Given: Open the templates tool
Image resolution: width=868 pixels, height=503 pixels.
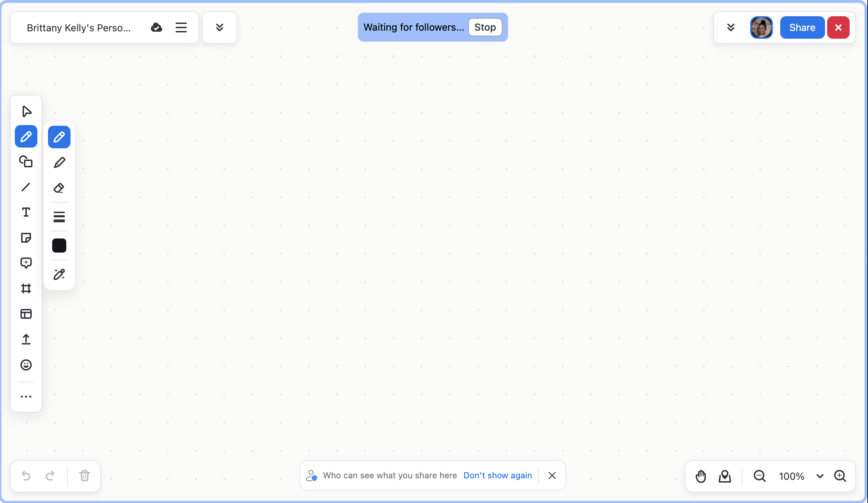Looking at the screenshot, I should [x=26, y=314].
